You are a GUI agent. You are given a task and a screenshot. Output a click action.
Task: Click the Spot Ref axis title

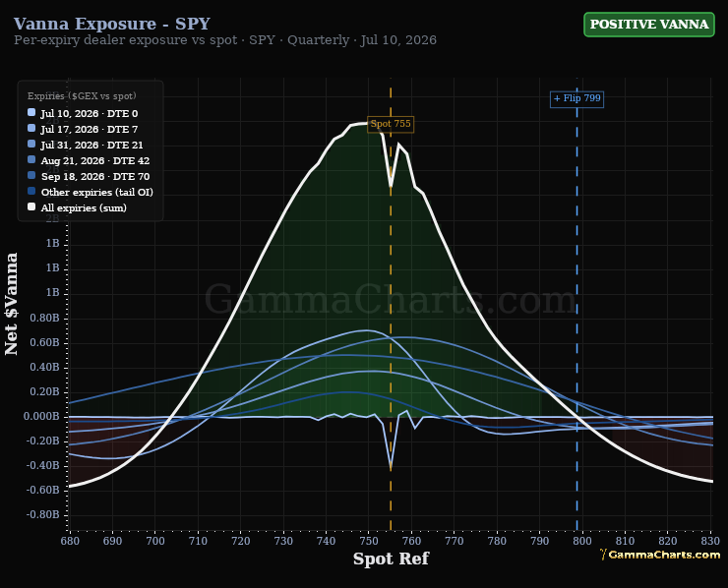391,559
